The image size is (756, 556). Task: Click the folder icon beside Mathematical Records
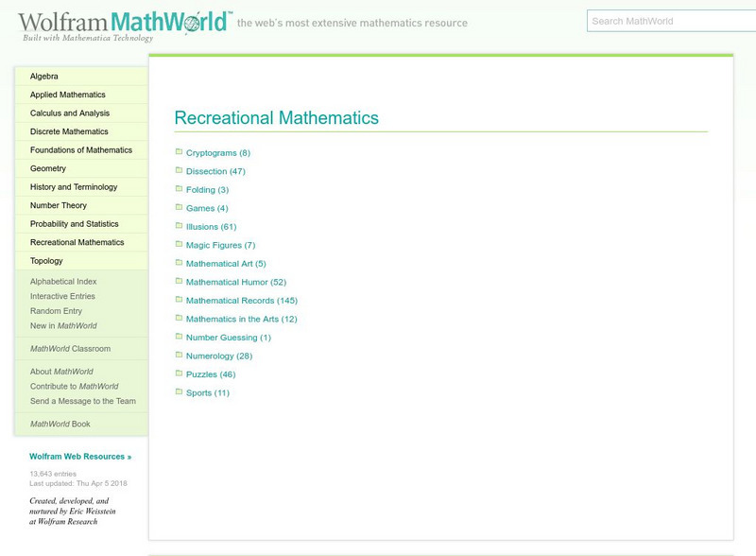179,300
